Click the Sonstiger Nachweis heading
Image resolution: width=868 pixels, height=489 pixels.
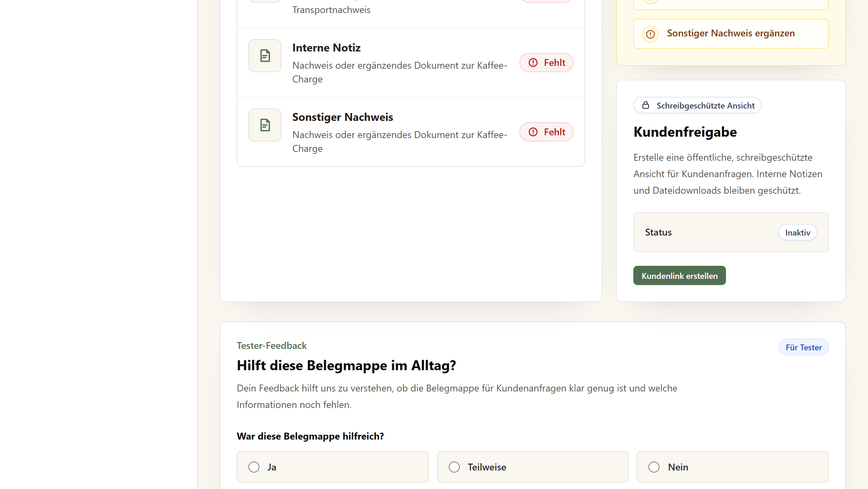click(x=342, y=117)
